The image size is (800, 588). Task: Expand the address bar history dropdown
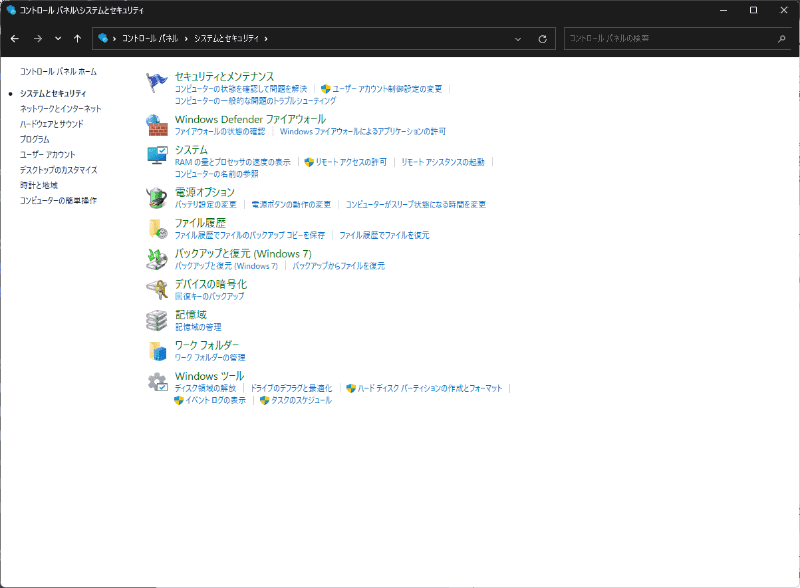tap(518, 38)
